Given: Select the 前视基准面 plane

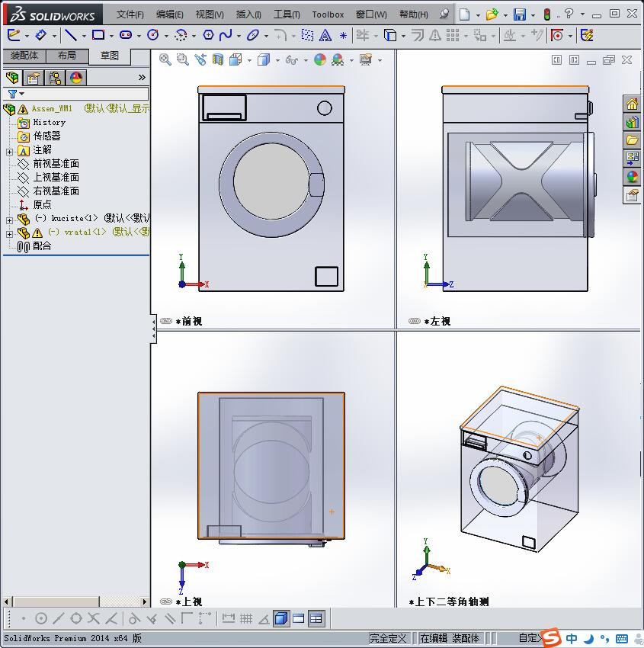Looking at the screenshot, I should [56, 164].
